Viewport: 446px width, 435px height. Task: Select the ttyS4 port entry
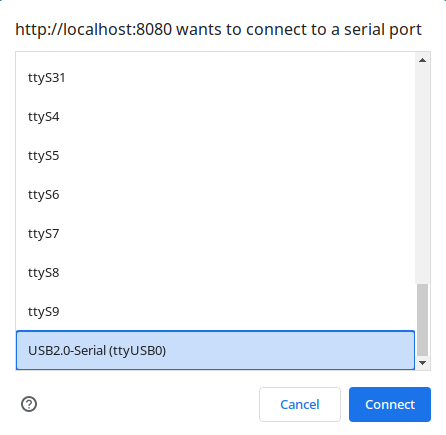215,117
